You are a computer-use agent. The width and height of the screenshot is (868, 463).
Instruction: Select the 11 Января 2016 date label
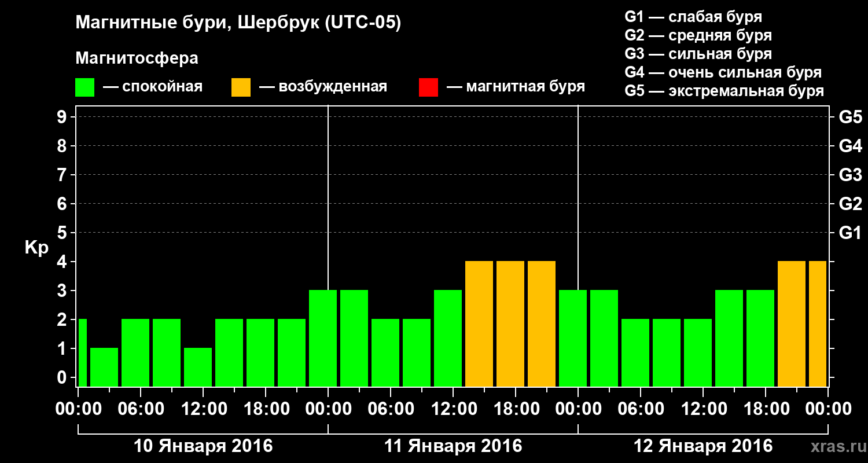[x=453, y=446]
